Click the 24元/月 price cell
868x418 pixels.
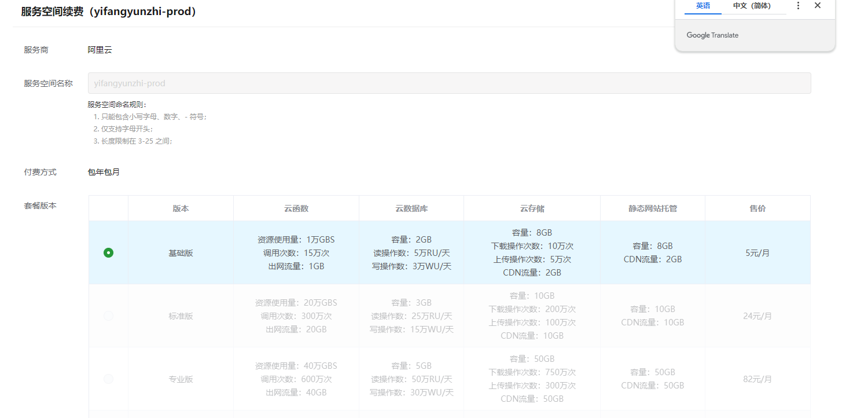757,316
